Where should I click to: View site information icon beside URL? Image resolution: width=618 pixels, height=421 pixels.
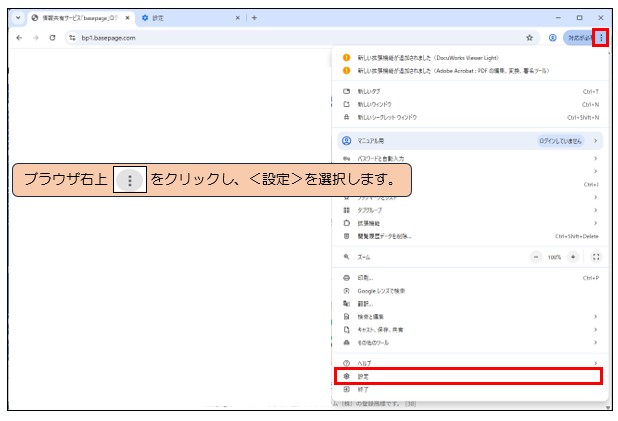[72, 38]
